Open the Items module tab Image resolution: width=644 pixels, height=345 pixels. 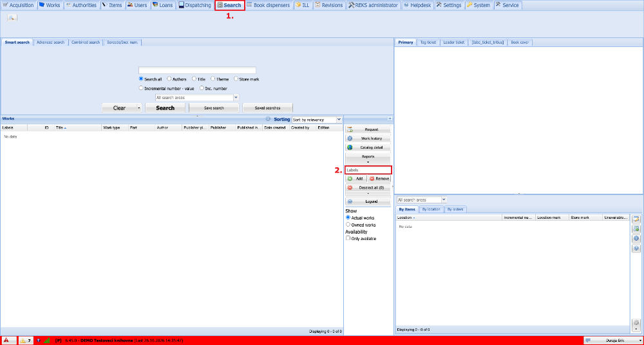pos(111,5)
